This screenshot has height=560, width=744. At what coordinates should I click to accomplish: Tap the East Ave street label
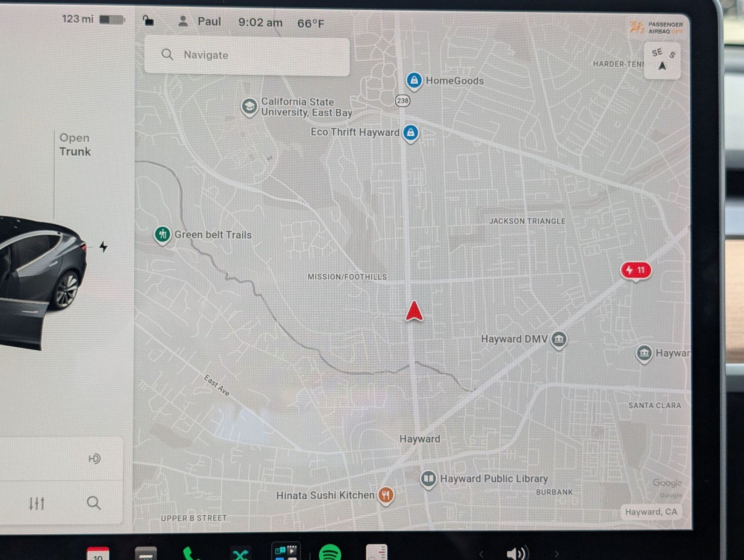point(217,385)
